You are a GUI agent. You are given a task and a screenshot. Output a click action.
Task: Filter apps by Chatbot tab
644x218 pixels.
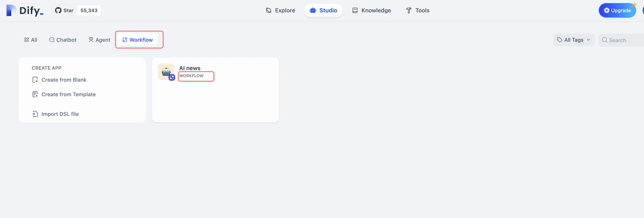point(63,40)
